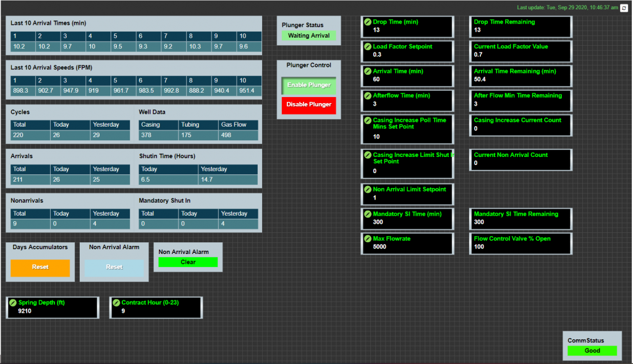This screenshot has height=364, width=633.
Task: Click arrival time value 9.3
Action: 148,47
